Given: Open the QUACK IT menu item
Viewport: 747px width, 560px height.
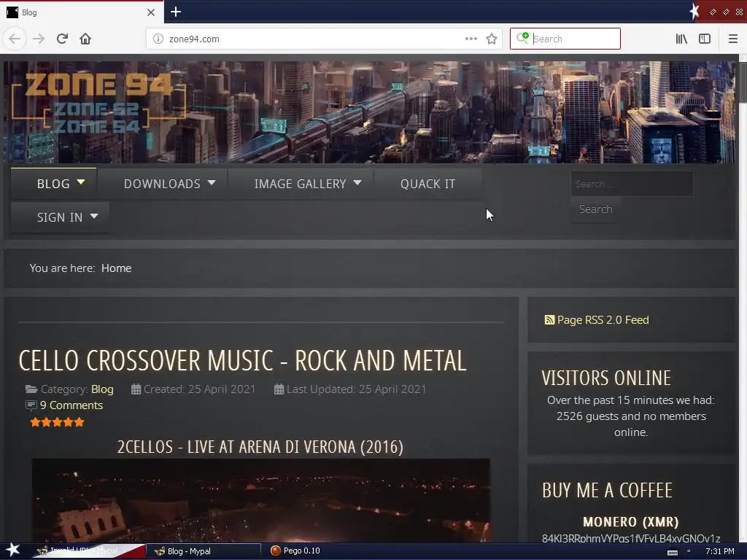Looking at the screenshot, I should point(427,184).
